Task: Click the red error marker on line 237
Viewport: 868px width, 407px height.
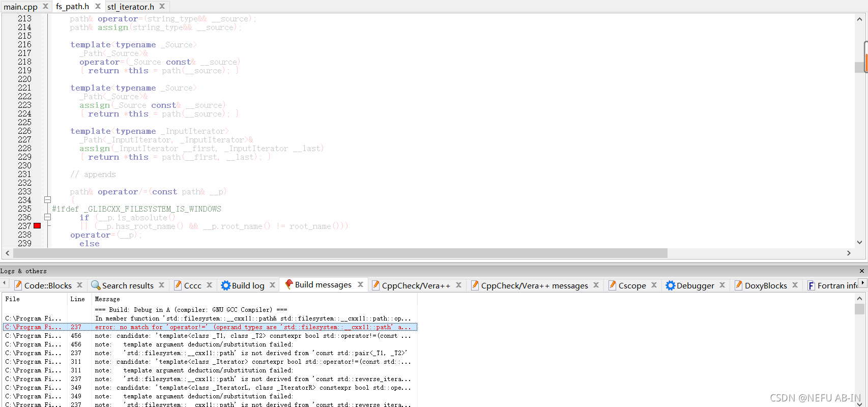Action: coord(37,226)
